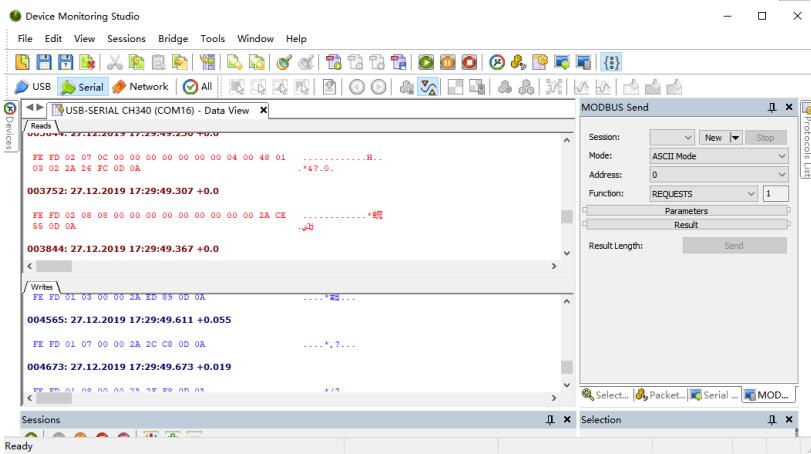Click the Writes pane vertical scrollbar thumb
The image size is (811, 454).
pos(567,367)
